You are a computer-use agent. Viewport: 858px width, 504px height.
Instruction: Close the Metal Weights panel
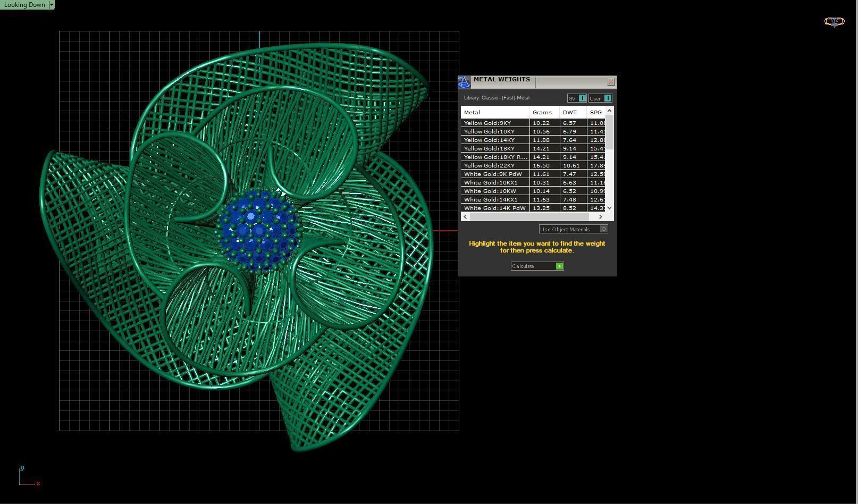611,82
